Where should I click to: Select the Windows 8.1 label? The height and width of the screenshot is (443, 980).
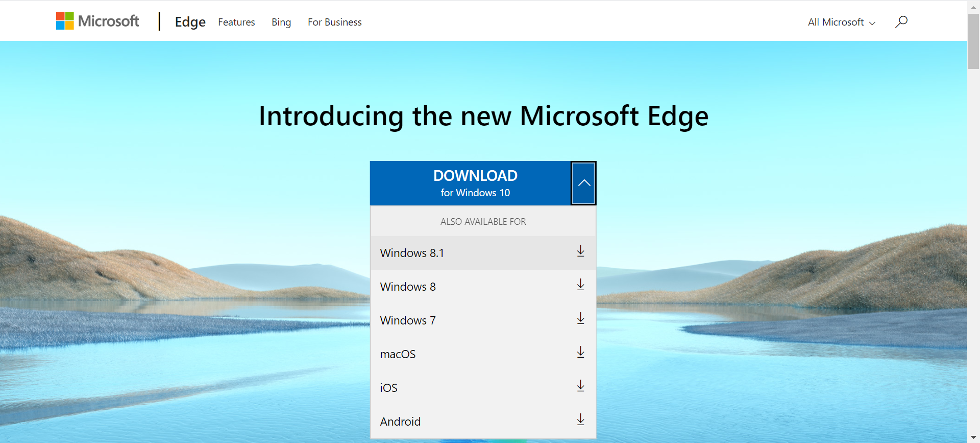[412, 253]
